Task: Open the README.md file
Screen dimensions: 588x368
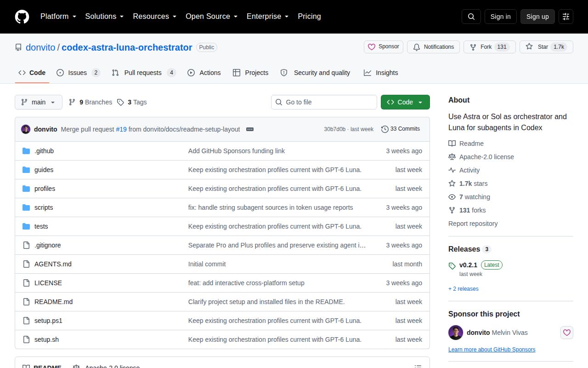Action: click(x=53, y=302)
